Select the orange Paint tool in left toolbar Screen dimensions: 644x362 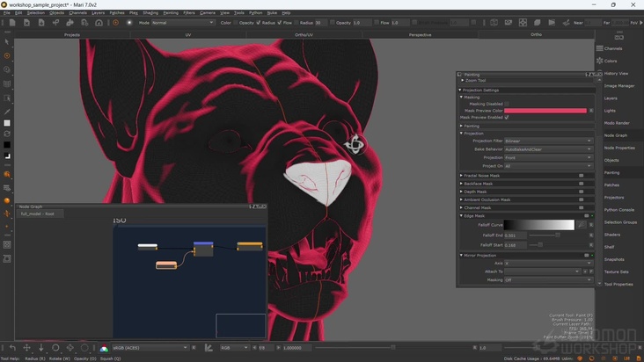tap(7, 55)
